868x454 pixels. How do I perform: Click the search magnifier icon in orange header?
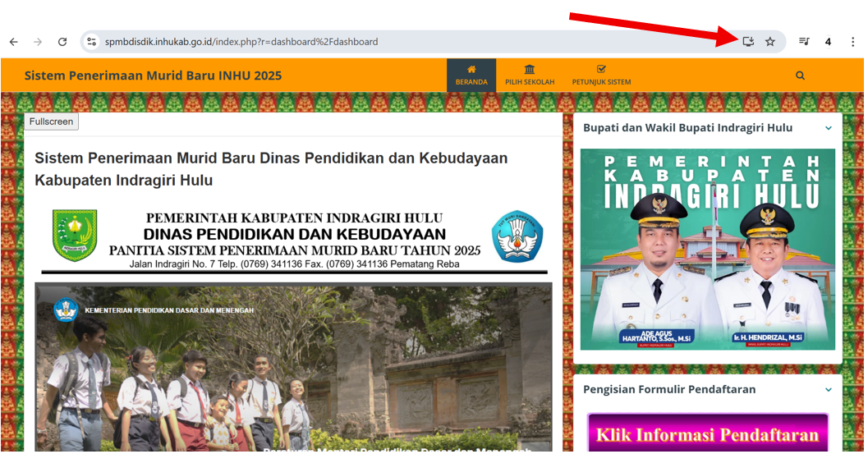tap(800, 76)
